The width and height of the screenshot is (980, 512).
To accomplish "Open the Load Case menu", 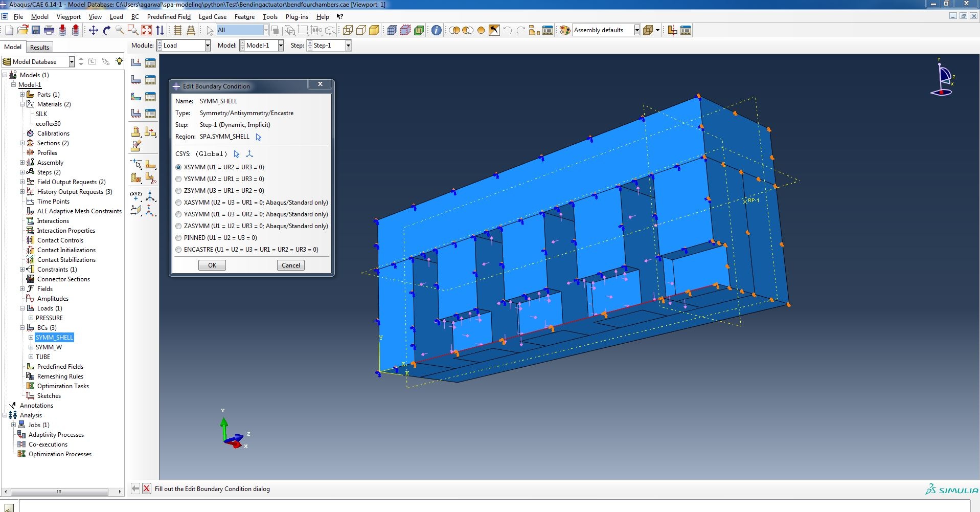I will pyautogui.click(x=213, y=17).
